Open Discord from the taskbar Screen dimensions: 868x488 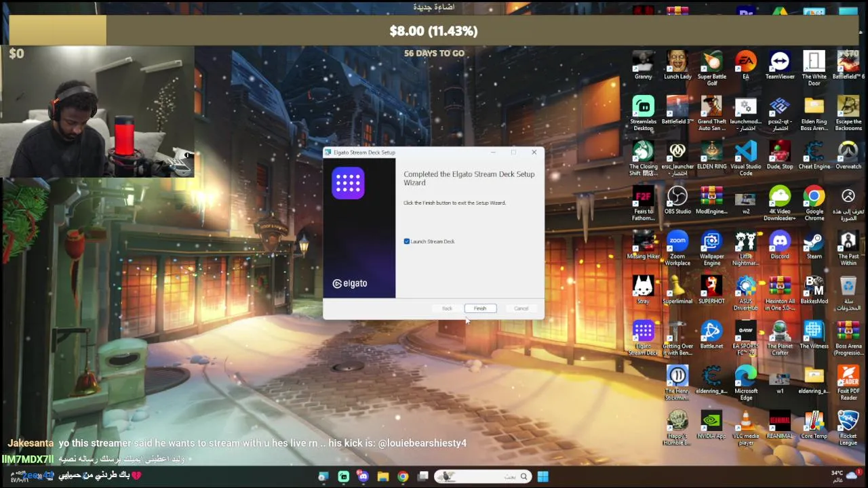tap(363, 476)
